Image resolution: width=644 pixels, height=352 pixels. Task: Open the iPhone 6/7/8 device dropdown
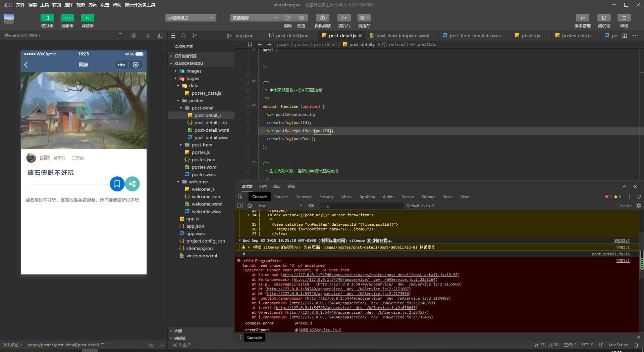pyautogui.click(x=22, y=35)
